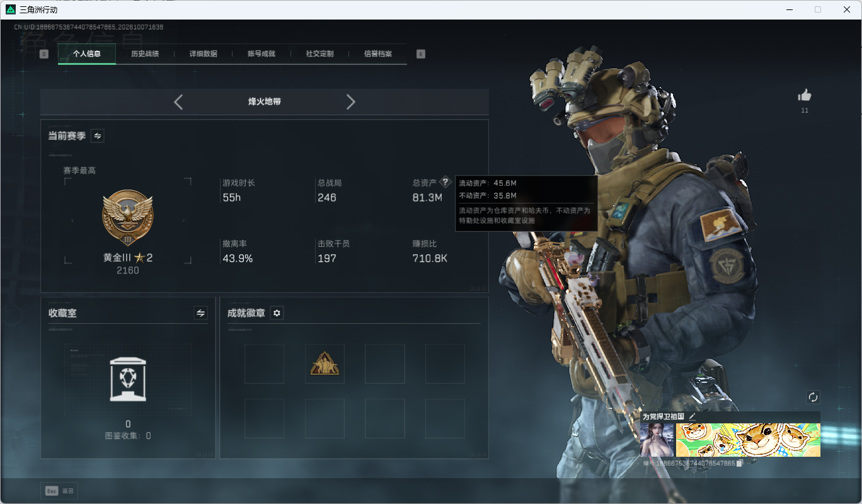Viewport: 862px width, 504px height.
Task: Click the question mark beside 总资产
Action: pyautogui.click(x=445, y=182)
